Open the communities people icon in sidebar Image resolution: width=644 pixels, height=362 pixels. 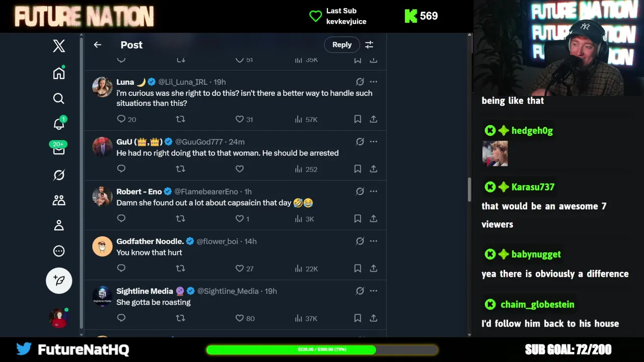click(x=59, y=200)
